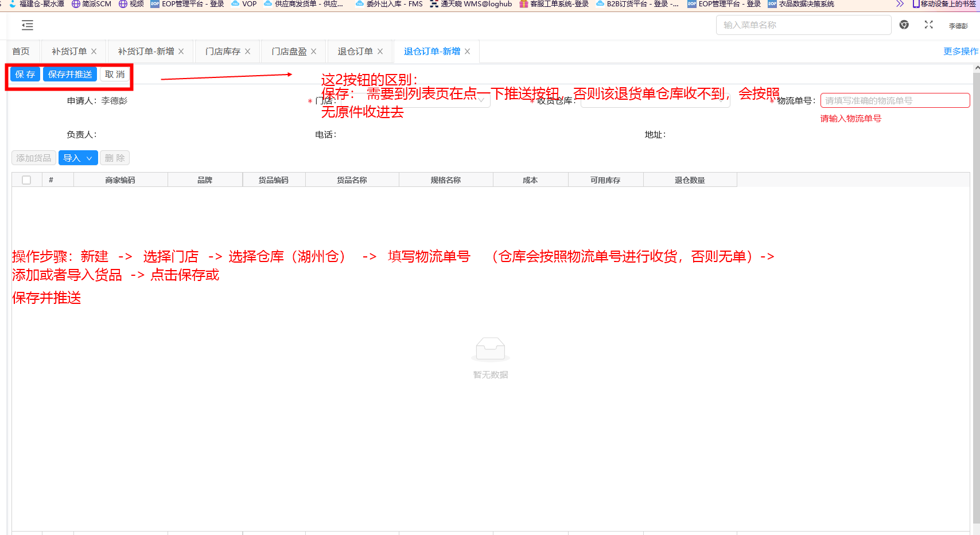Click the 取消 button
Image resolution: width=980 pixels, height=535 pixels.
coord(115,75)
